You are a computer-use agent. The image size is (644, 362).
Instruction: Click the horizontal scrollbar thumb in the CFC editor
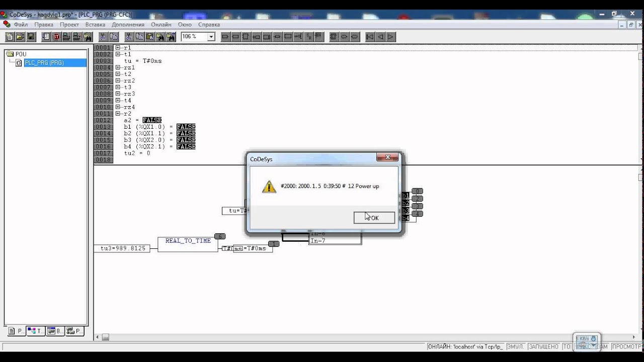[106, 337]
